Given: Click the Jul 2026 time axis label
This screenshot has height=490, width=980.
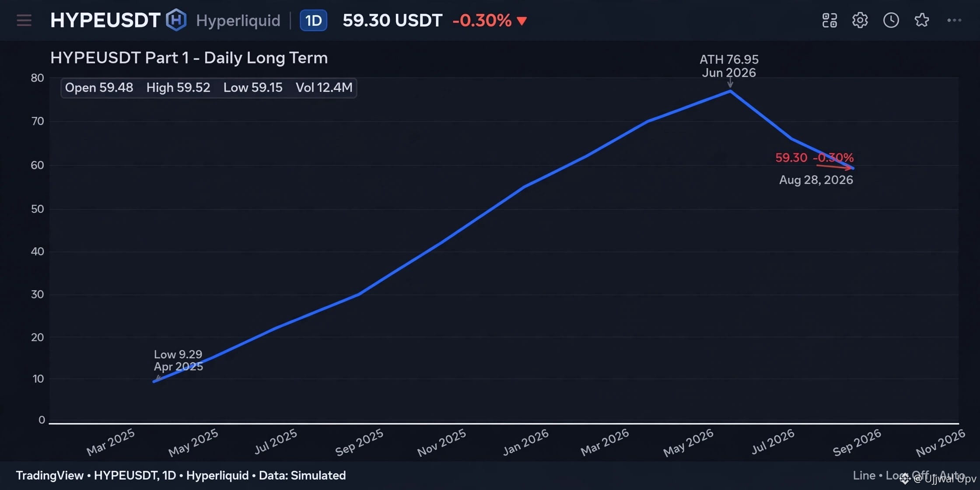Looking at the screenshot, I should click(x=773, y=441).
